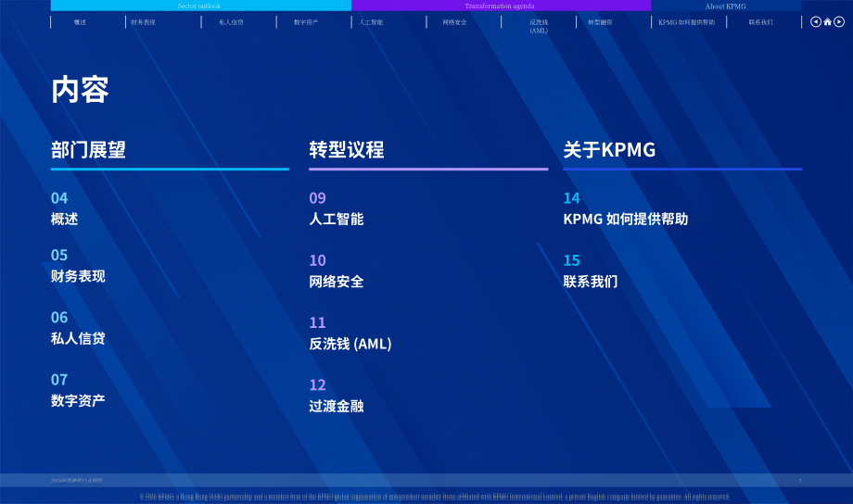
Task: Open contents entry 05 财务表现
Action: click(x=78, y=266)
